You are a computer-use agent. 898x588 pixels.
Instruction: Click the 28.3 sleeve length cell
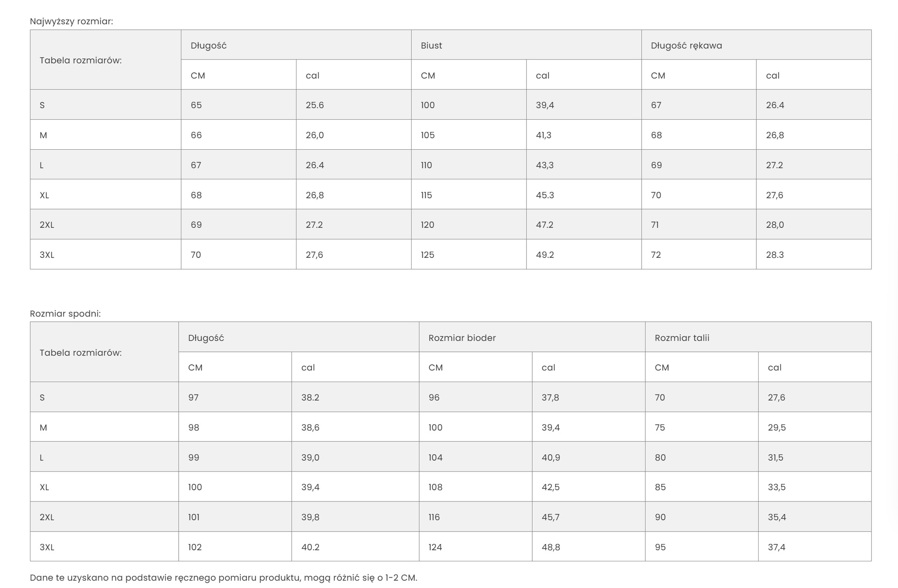pyautogui.click(x=775, y=255)
